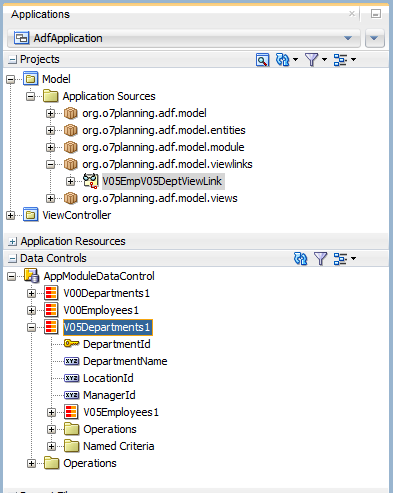393x493 pixels.
Task: Expand the org.o7planning.adf.model package
Action: tap(50, 113)
